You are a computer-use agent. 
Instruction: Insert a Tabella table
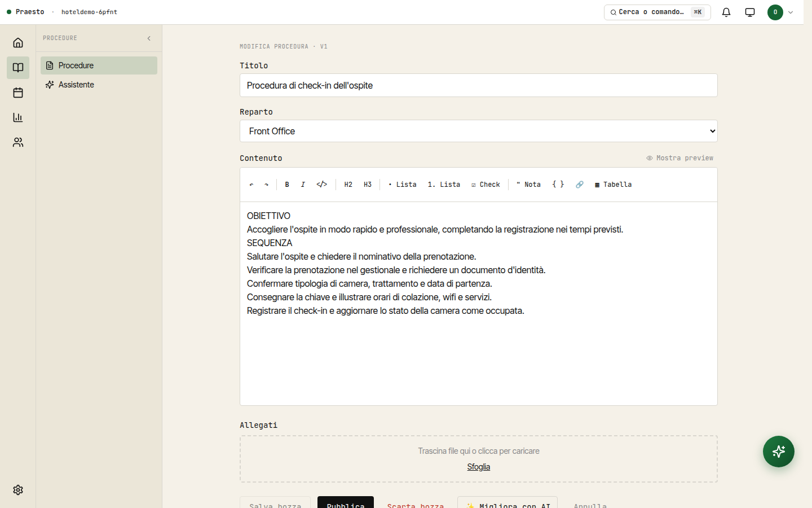(x=613, y=185)
